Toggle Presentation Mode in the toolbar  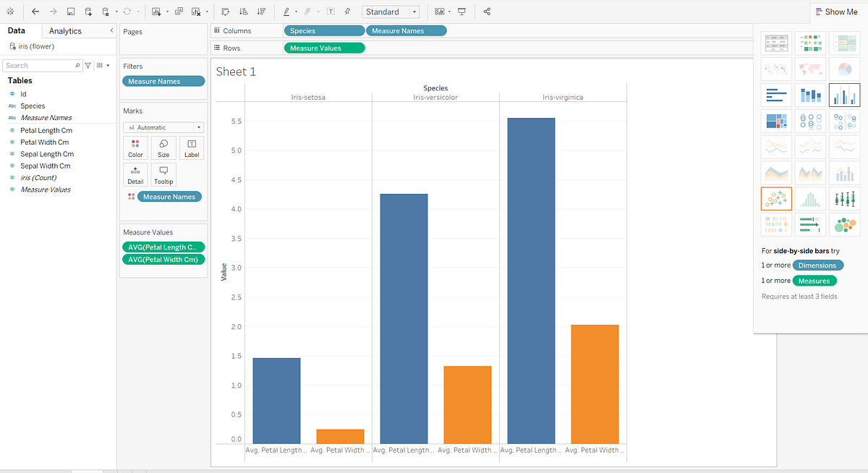pyautogui.click(x=461, y=11)
